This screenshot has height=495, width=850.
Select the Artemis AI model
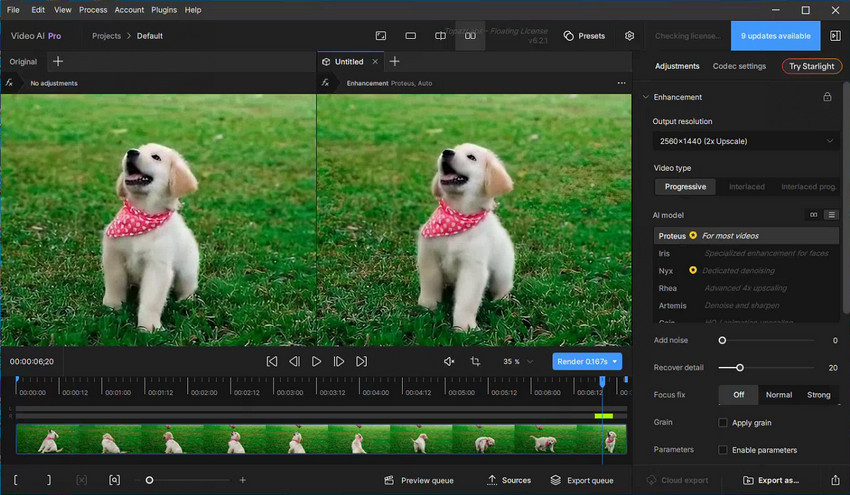746,305
